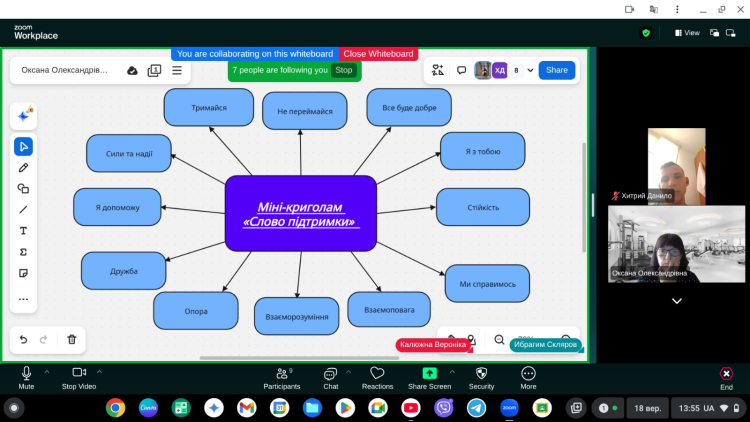750x422 pixels.
Task: Stop others following you
Action: (344, 70)
